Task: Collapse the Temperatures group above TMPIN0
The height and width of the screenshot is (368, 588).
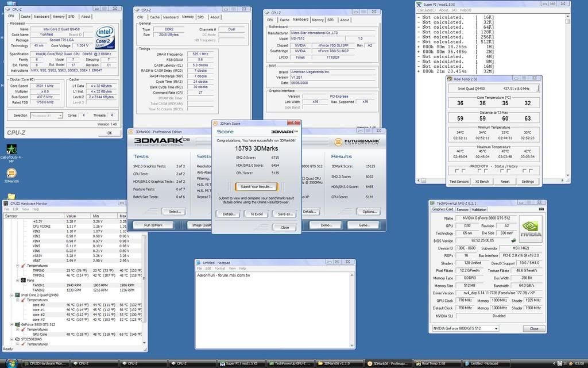Action: pos(18,266)
